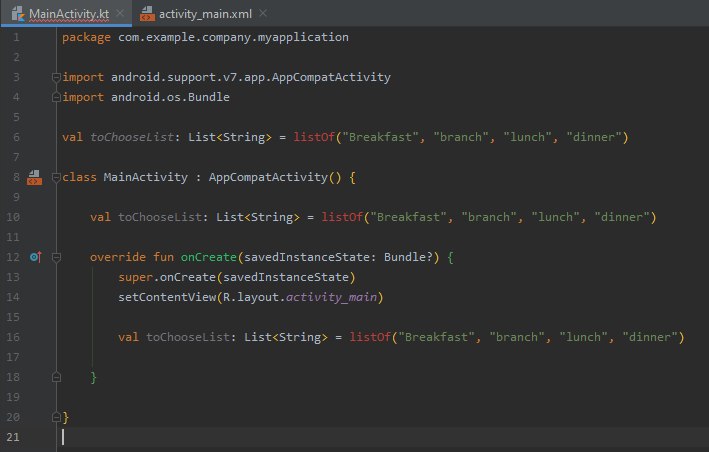Click the closing brace on line 20
This screenshot has width=709, height=452.
tap(66, 417)
